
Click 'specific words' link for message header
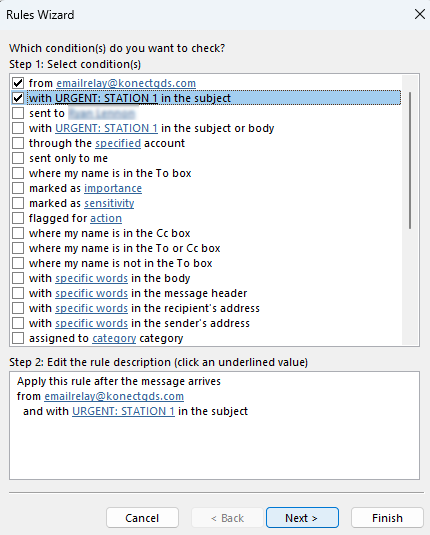[91, 293]
